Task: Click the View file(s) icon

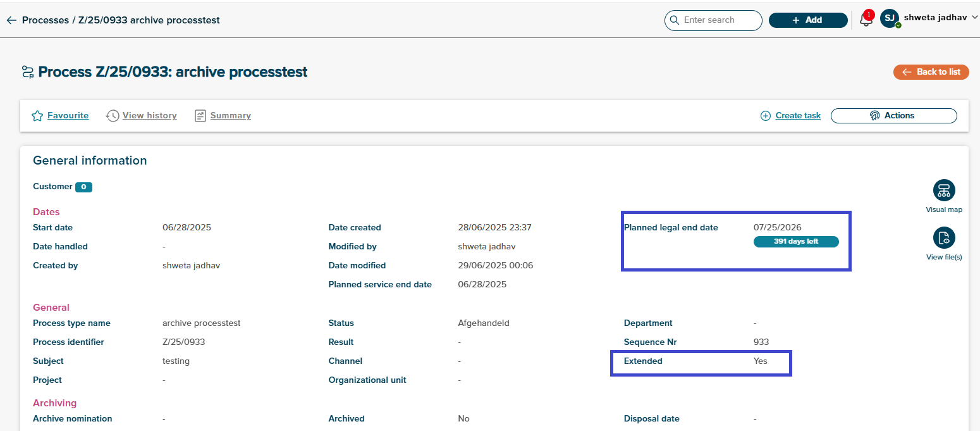Action: tap(944, 238)
